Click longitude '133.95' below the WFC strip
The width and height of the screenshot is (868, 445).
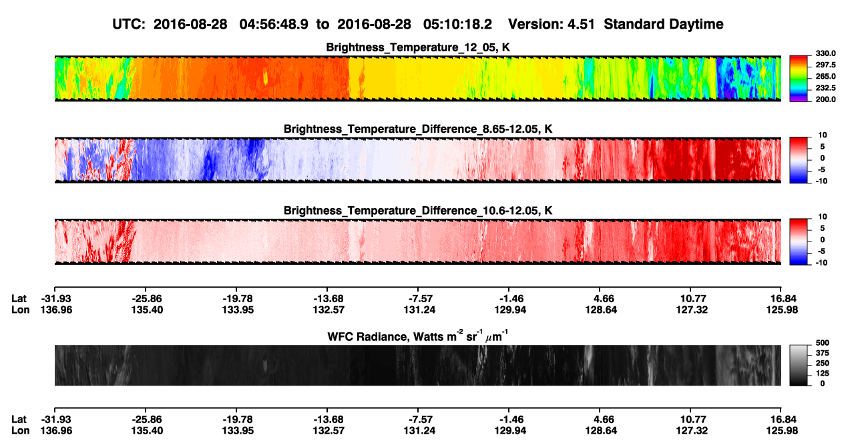point(237,430)
